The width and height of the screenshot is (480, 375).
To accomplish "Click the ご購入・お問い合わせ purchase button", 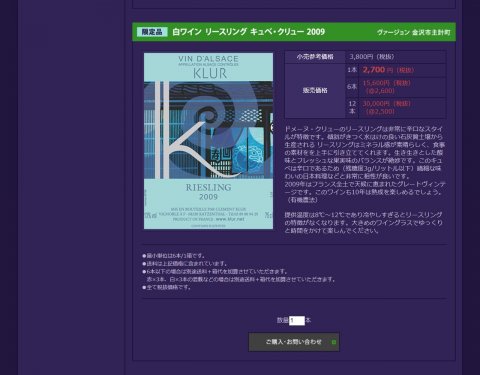I will (x=294, y=342).
